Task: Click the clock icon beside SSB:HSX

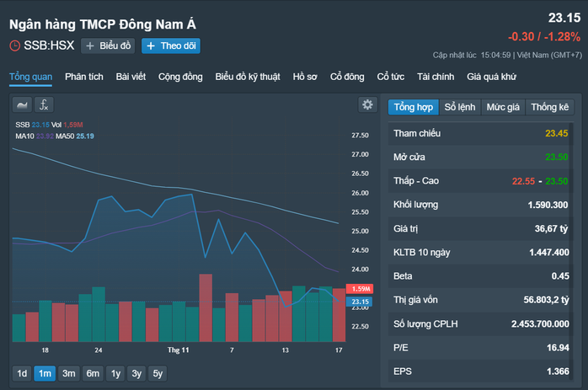Action: 14,45
